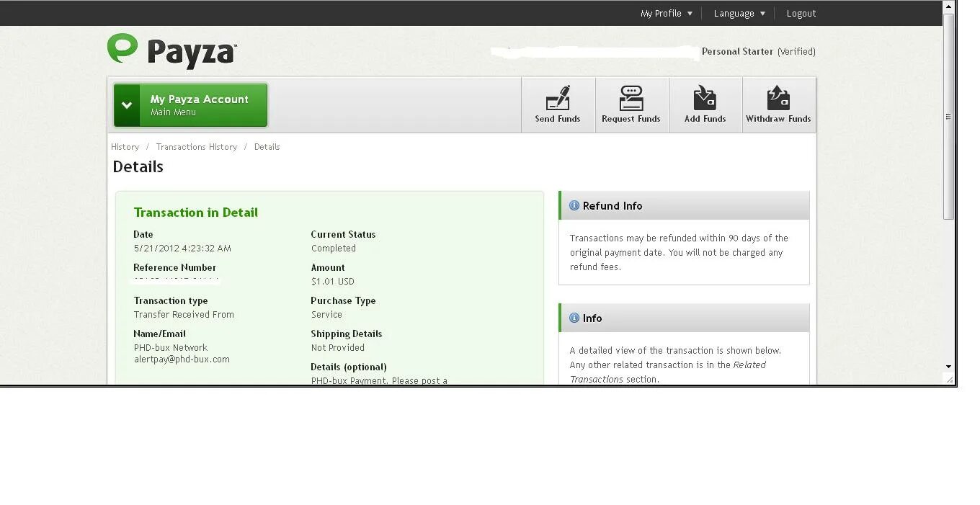
Task: Click the Refund Info information icon
Action: pyautogui.click(x=574, y=205)
